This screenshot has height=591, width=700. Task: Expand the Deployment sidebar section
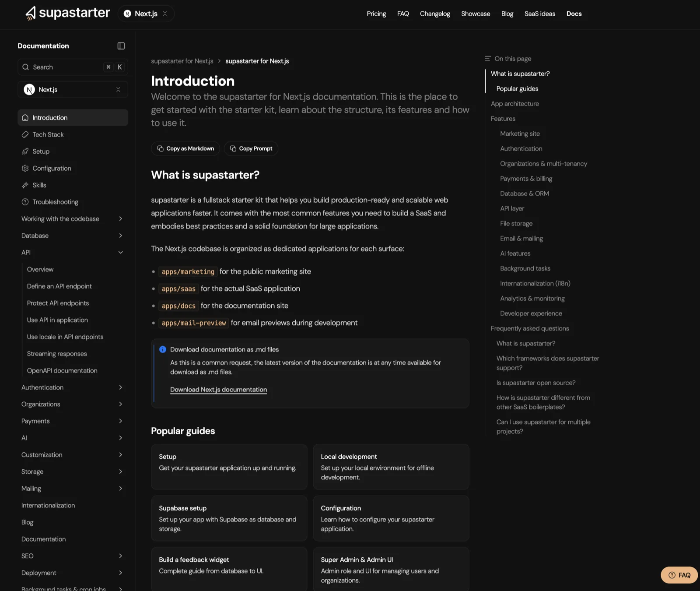73,573
